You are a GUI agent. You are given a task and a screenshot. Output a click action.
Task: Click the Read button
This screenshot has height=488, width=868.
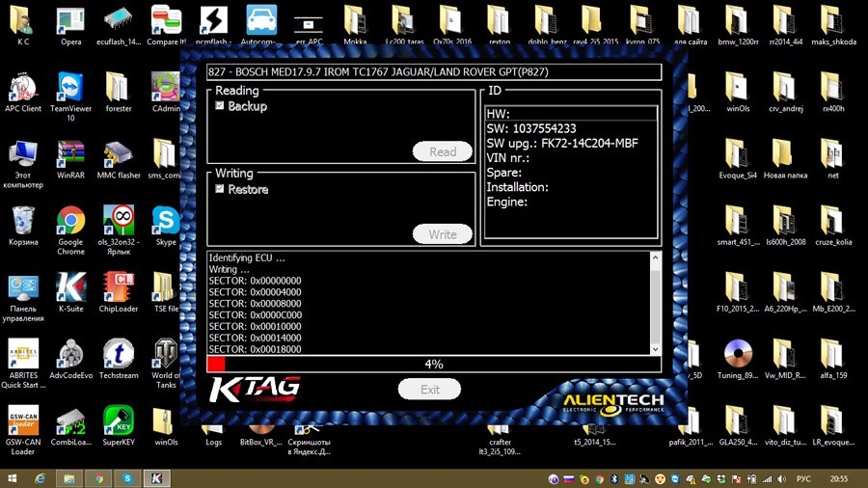click(443, 151)
